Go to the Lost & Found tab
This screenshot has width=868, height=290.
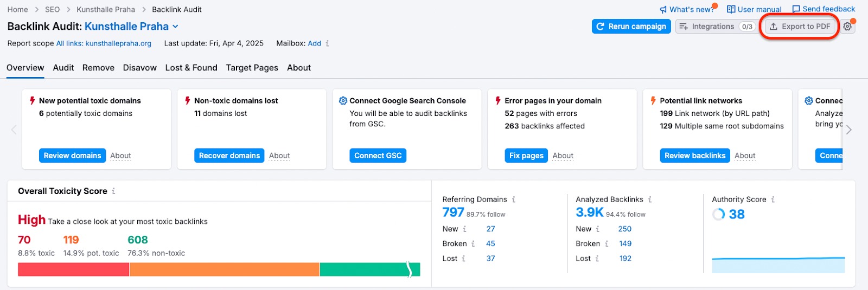coord(191,68)
